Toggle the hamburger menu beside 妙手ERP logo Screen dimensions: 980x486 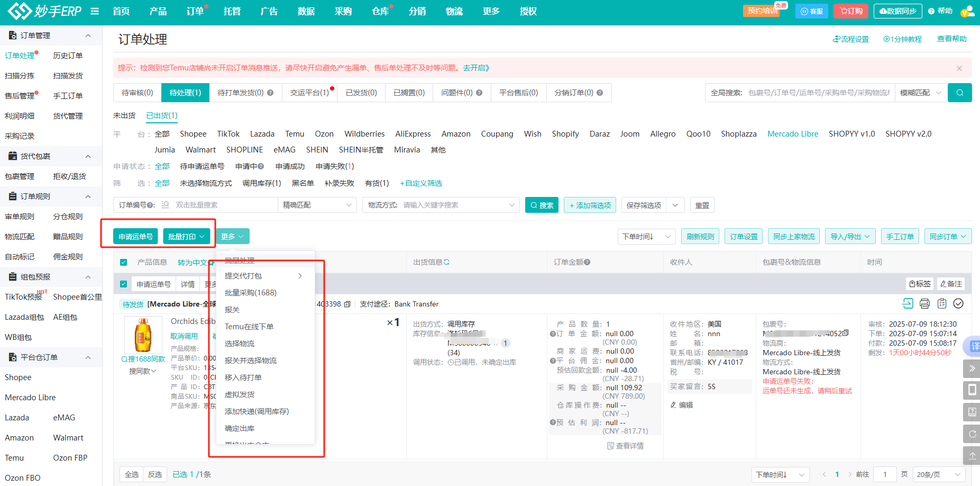point(95,11)
